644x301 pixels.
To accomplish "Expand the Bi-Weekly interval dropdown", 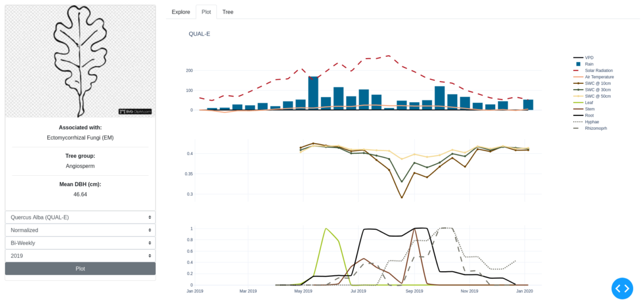I will tap(80, 243).
